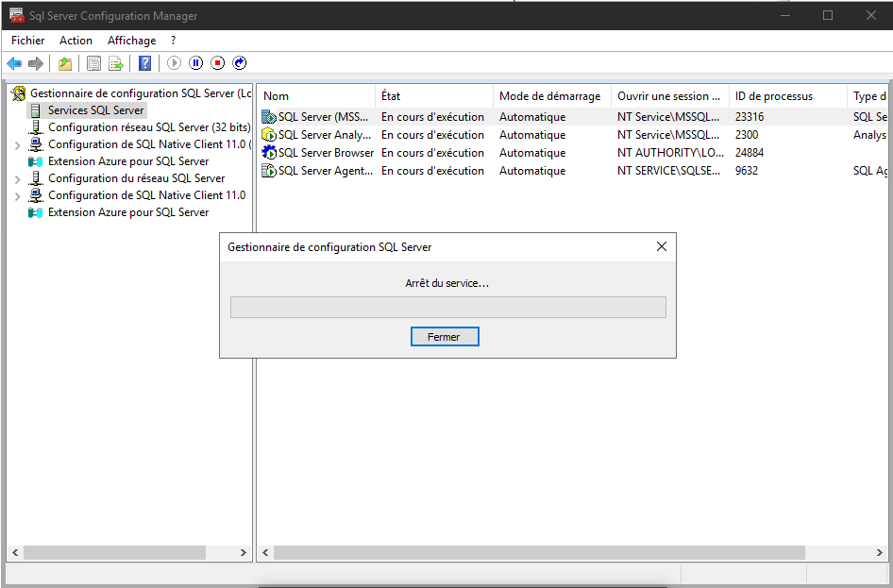Image resolution: width=893 pixels, height=588 pixels.
Task: Click left scroll arrow of services list
Action: 265,553
